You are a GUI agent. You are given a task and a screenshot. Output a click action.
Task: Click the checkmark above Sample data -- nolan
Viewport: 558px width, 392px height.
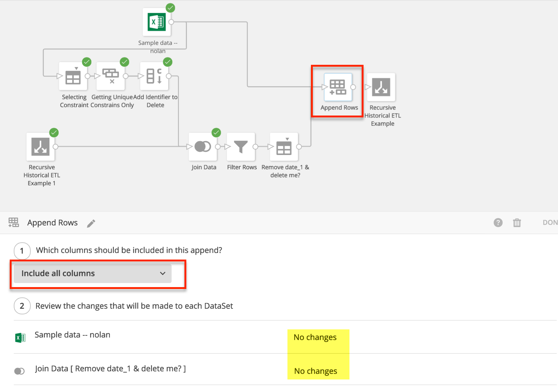(171, 8)
